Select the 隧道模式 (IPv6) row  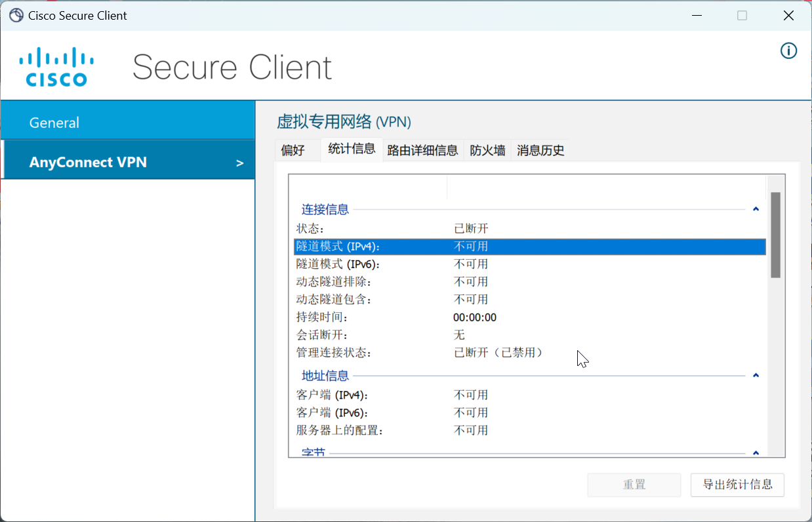pyautogui.click(x=530, y=264)
